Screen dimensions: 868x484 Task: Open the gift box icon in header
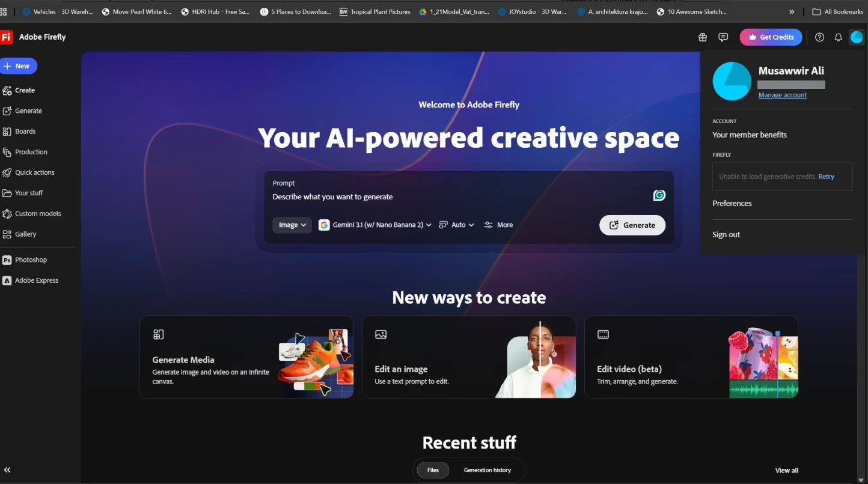[x=703, y=37]
